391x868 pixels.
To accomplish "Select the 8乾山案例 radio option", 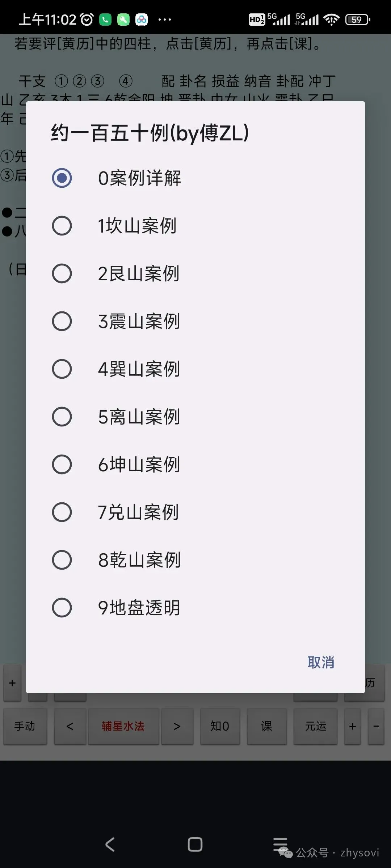I will 195,560.
